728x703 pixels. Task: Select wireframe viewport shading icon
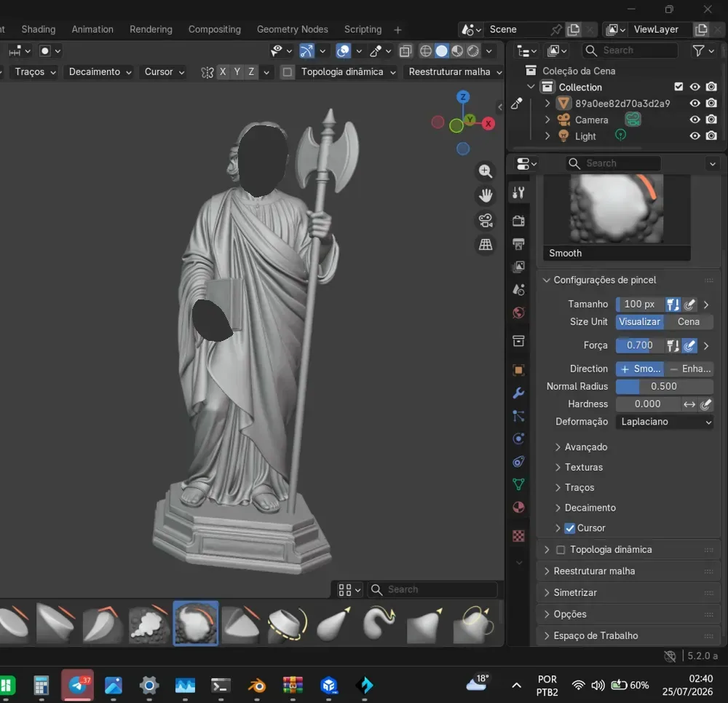point(425,51)
